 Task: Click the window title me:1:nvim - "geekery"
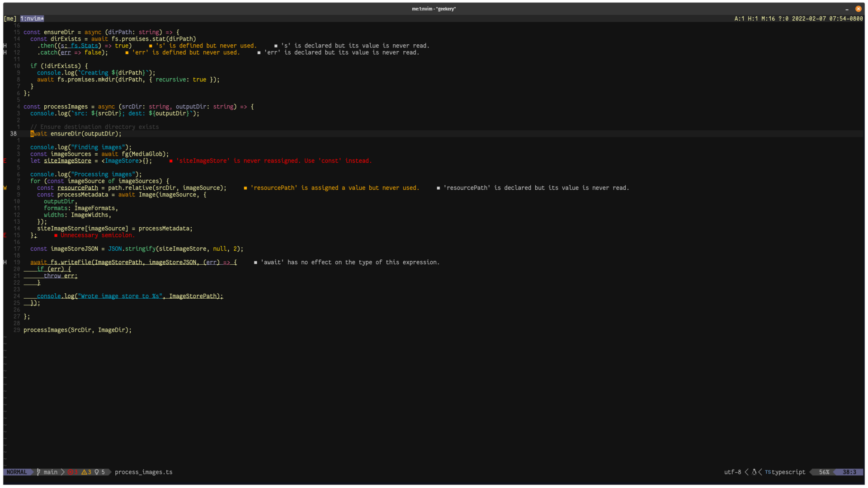pyautogui.click(x=434, y=9)
